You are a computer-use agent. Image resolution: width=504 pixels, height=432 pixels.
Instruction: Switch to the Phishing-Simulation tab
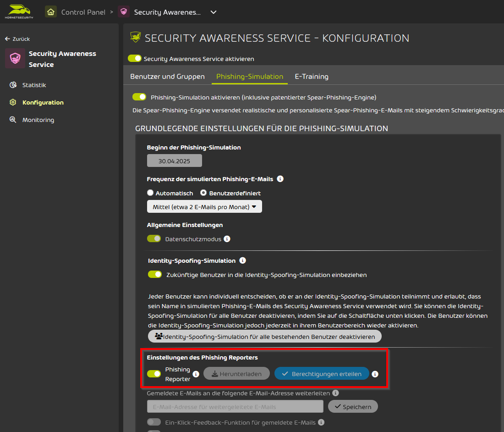pyautogui.click(x=250, y=77)
